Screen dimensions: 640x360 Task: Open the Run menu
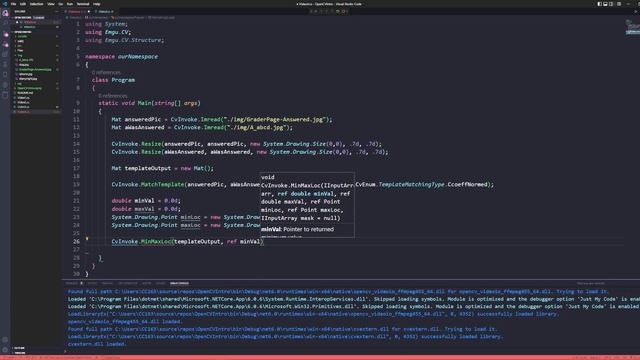click(70, 4)
